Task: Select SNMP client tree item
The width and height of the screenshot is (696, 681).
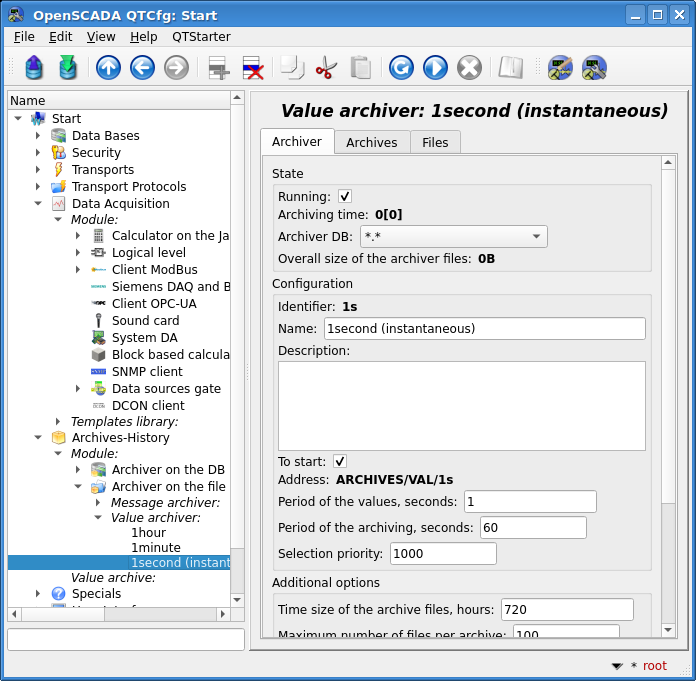Action: (147, 371)
